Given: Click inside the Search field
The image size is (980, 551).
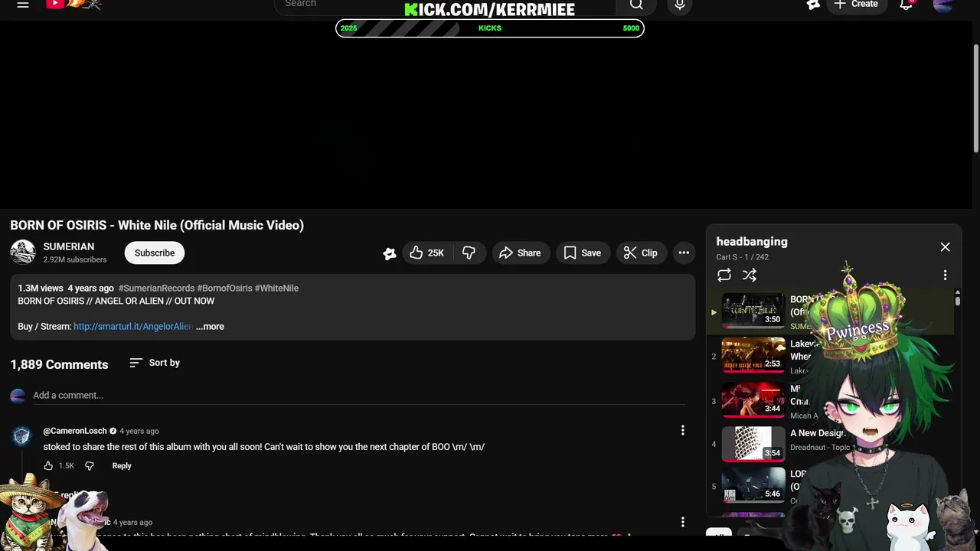Looking at the screenshot, I should 444,5.
